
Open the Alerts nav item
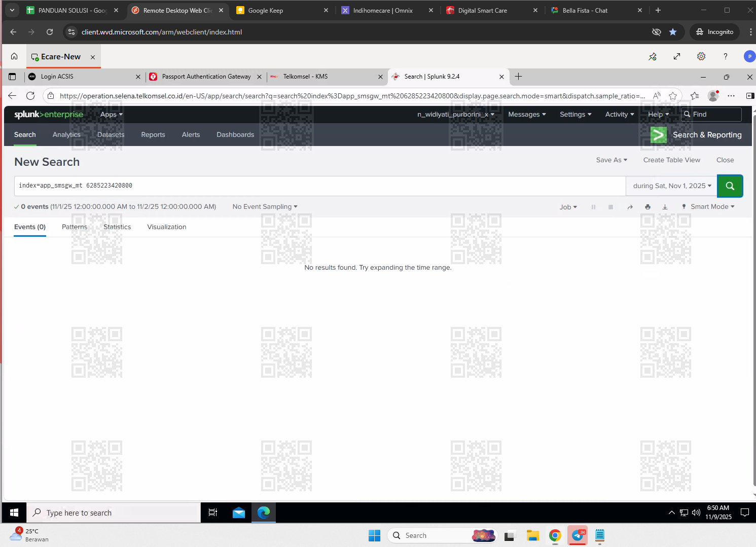pyautogui.click(x=191, y=135)
